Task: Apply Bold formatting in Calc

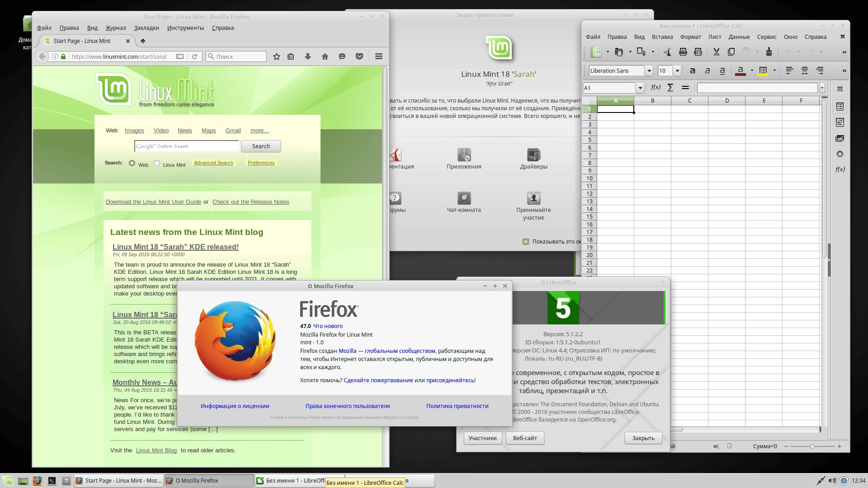Action: pyautogui.click(x=692, y=71)
